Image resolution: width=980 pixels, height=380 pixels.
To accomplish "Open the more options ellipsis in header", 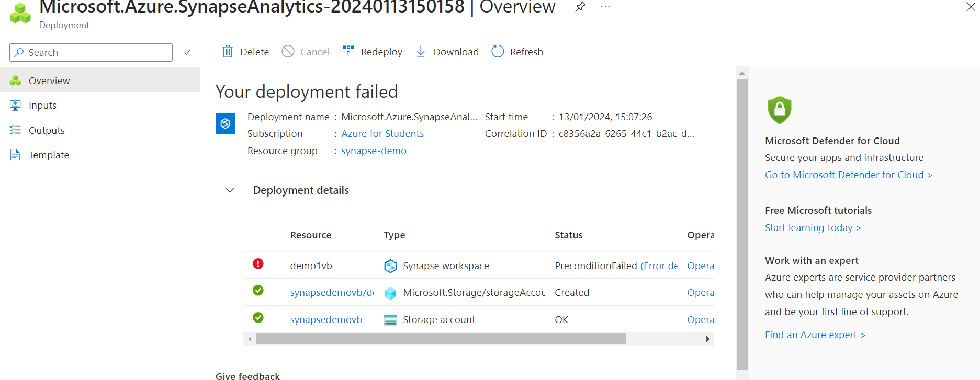I will [605, 7].
